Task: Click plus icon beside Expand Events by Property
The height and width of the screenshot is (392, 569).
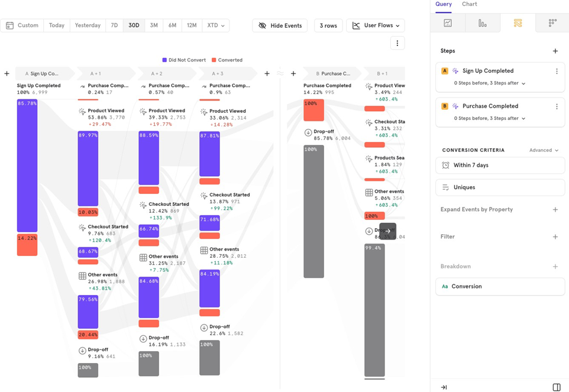Action: point(555,210)
